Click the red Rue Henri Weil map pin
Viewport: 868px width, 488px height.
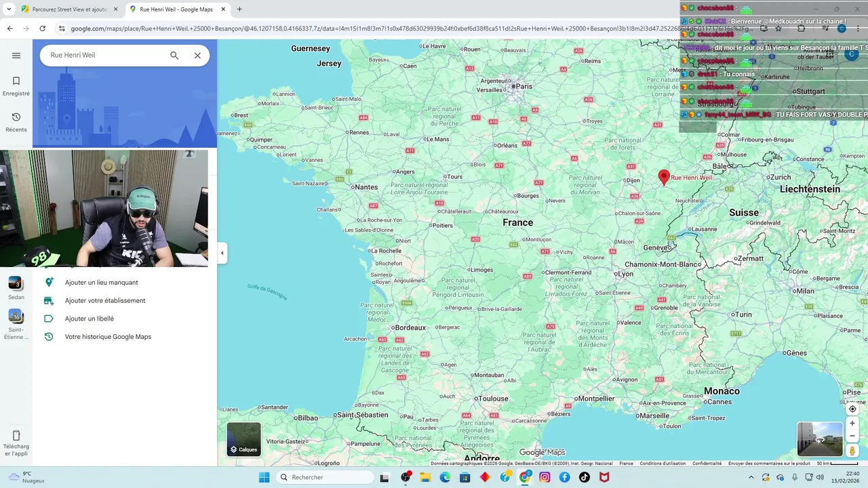click(665, 178)
